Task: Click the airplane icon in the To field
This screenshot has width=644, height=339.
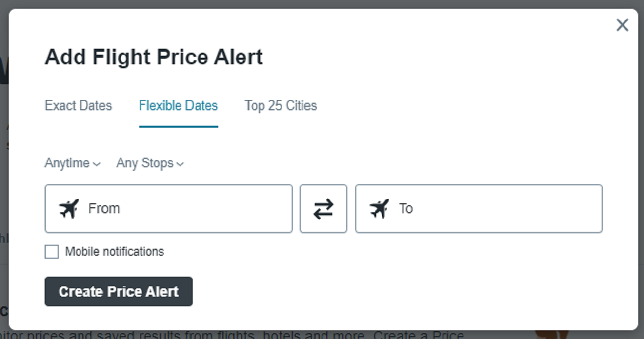Action: 380,209
